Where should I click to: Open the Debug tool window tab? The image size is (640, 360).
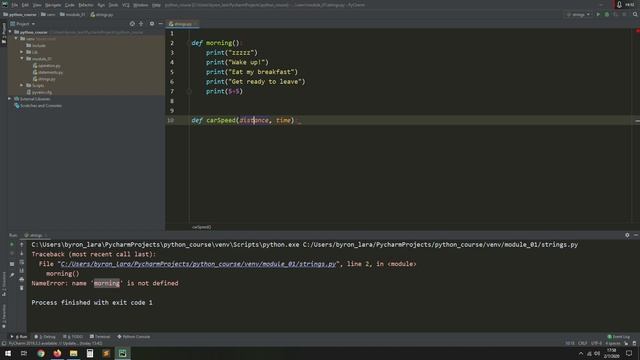[x=45, y=337]
